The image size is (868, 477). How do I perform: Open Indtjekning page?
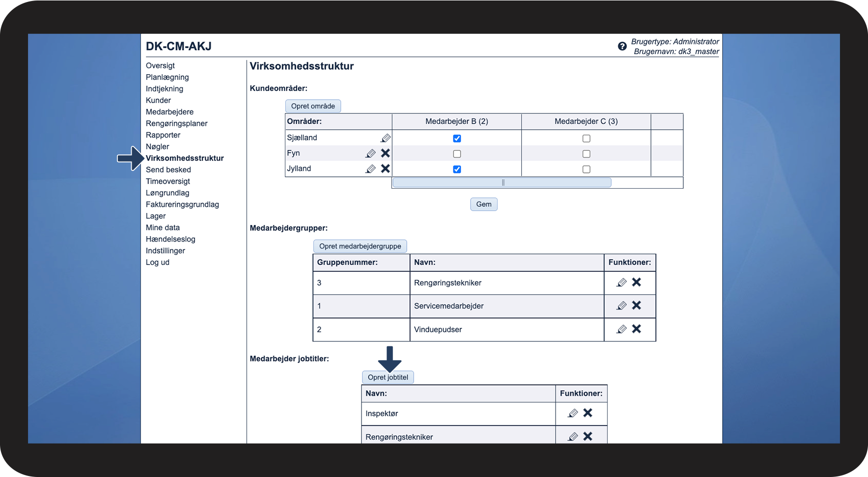(165, 89)
